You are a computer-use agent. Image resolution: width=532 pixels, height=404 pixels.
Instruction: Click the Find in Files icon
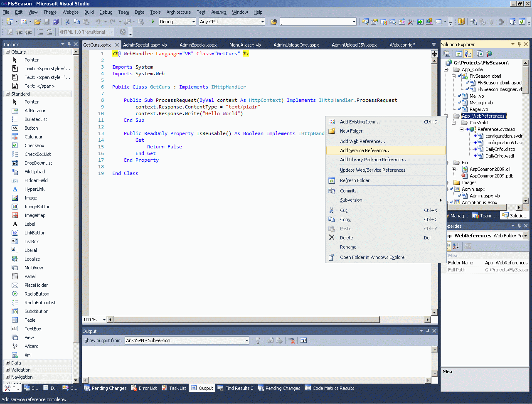tap(274, 22)
